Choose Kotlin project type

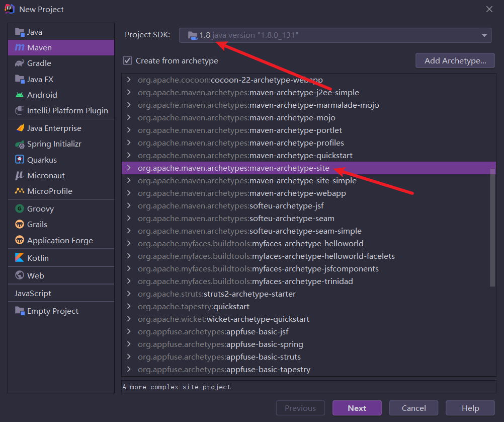[x=61, y=258]
